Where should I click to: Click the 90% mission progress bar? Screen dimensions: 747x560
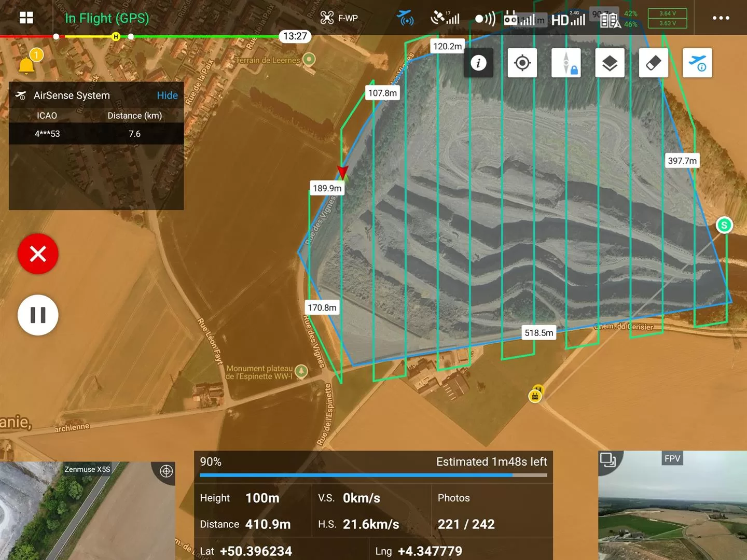(x=373, y=474)
